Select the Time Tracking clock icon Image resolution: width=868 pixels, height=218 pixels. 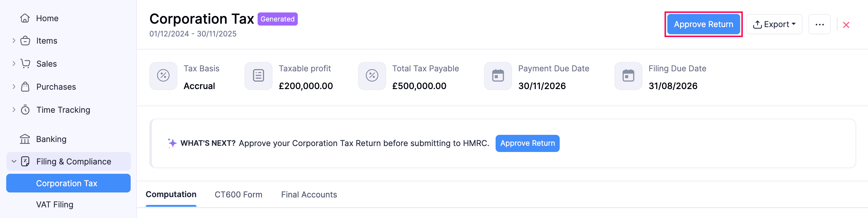(x=26, y=109)
